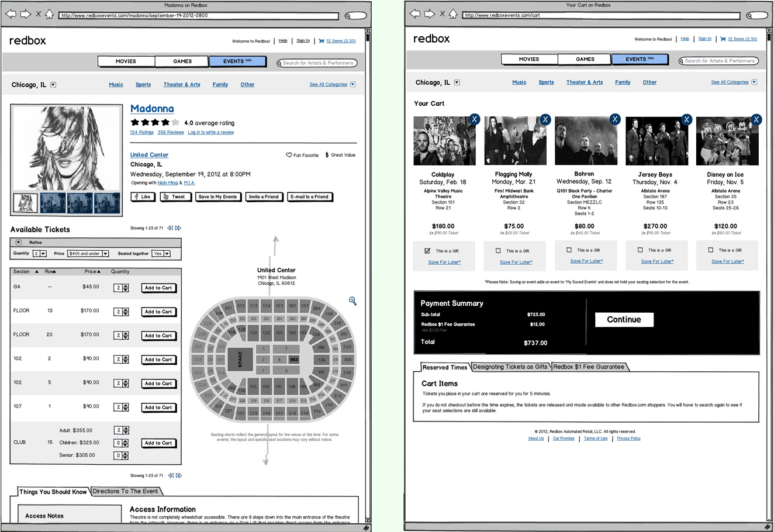Image resolution: width=774 pixels, height=532 pixels.
Task: Switch to the Directions To The Event tab
Action: [x=125, y=491]
